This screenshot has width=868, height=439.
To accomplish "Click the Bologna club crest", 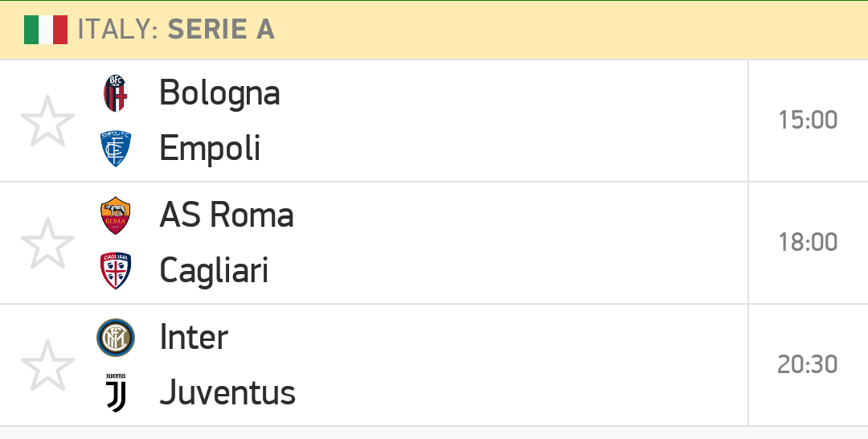I will [116, 93].
